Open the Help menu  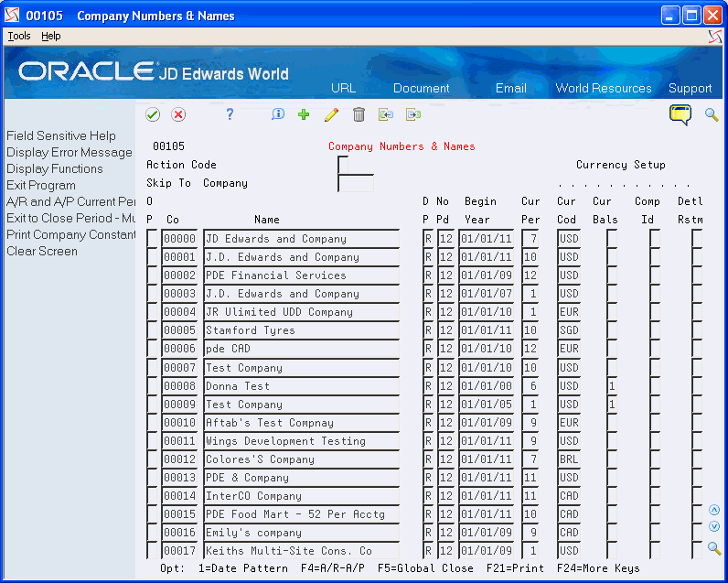(51, 36)
